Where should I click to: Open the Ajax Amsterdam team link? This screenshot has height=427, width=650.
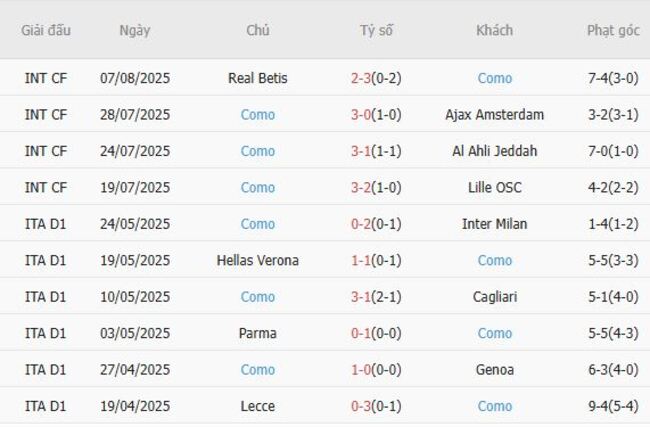tap(494, 114)
